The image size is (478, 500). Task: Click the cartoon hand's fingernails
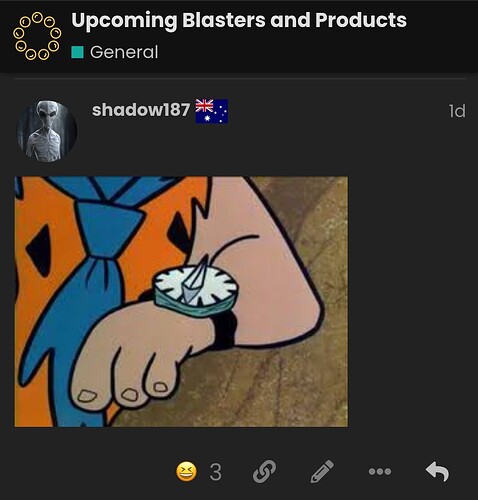coord(123,393)
